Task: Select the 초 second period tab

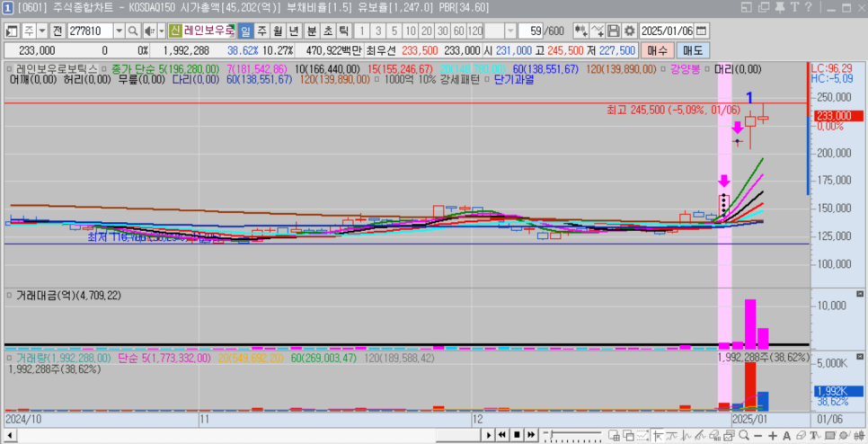Action: pyautogui.click(x=328, y=31)
